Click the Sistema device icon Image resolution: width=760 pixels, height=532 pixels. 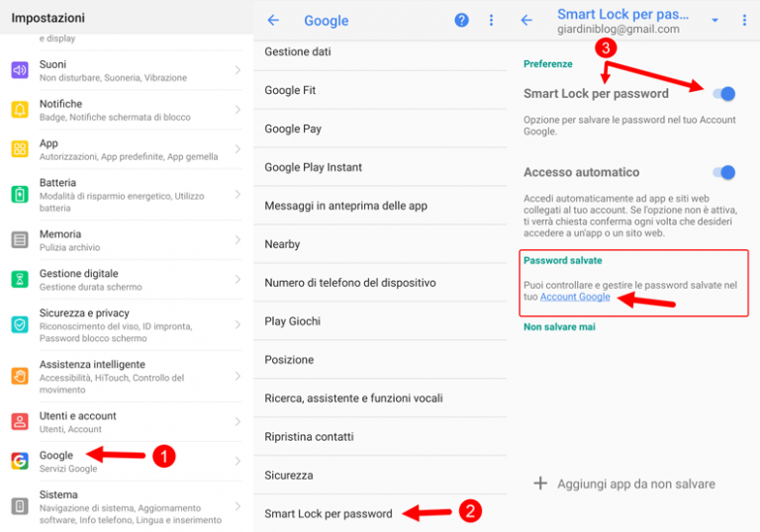click(x=20, y=506)
